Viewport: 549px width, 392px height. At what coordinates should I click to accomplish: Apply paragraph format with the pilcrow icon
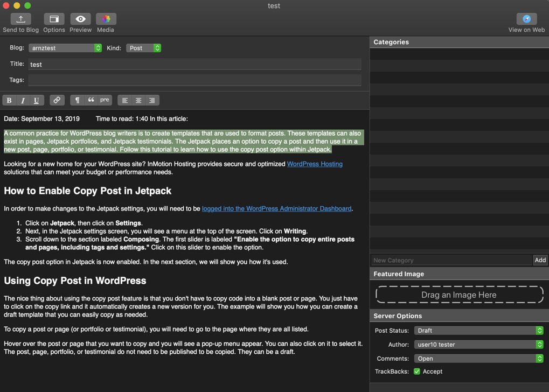[x=78, y=100]
